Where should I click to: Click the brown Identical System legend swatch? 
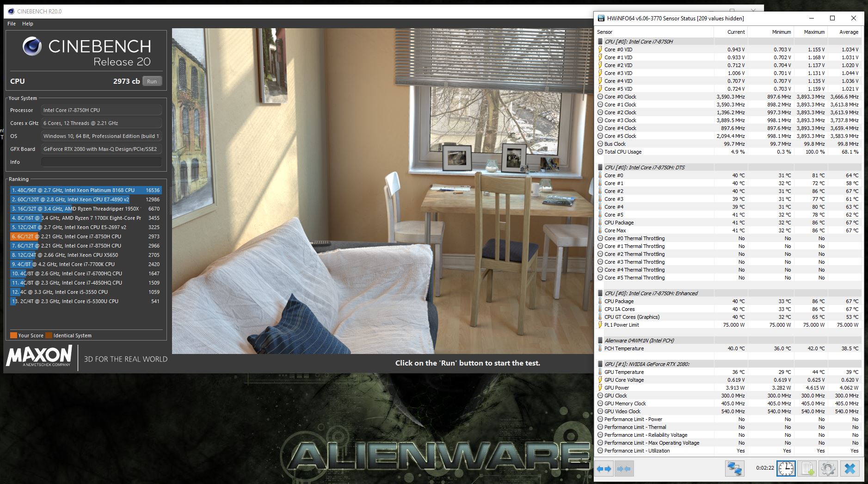tap(49, 335)
